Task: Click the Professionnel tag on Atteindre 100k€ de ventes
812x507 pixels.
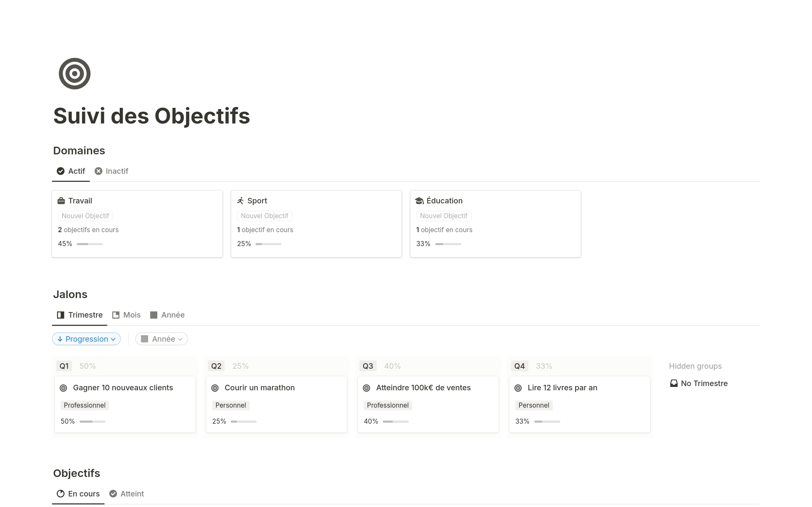Action: click(x=387, y=405)
